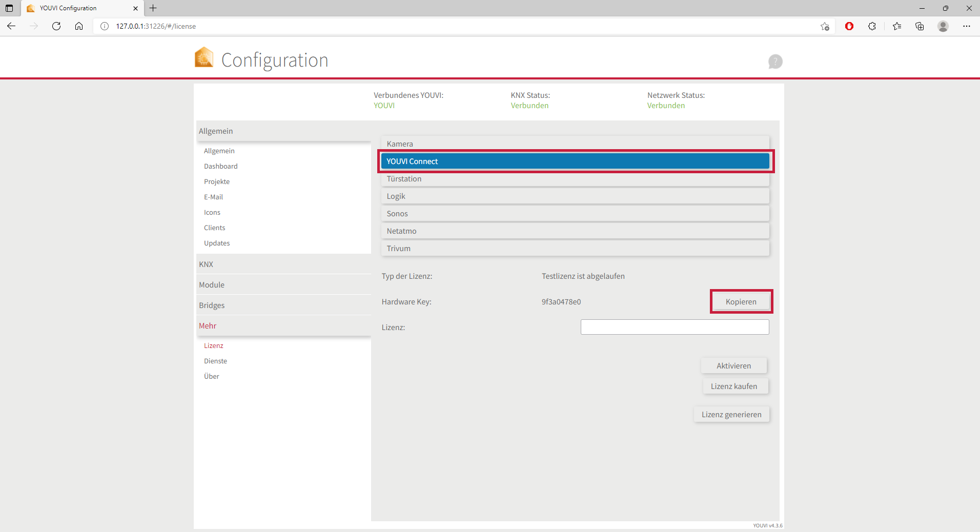Open the Projekte settings page

coord(217,181)
